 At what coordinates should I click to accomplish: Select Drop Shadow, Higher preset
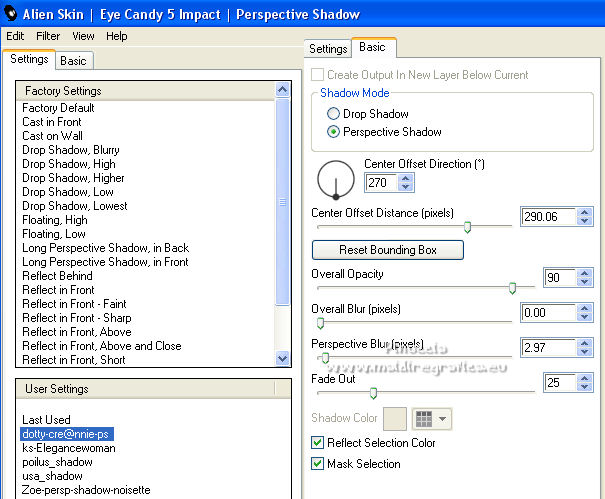click(x=73, y=178)
